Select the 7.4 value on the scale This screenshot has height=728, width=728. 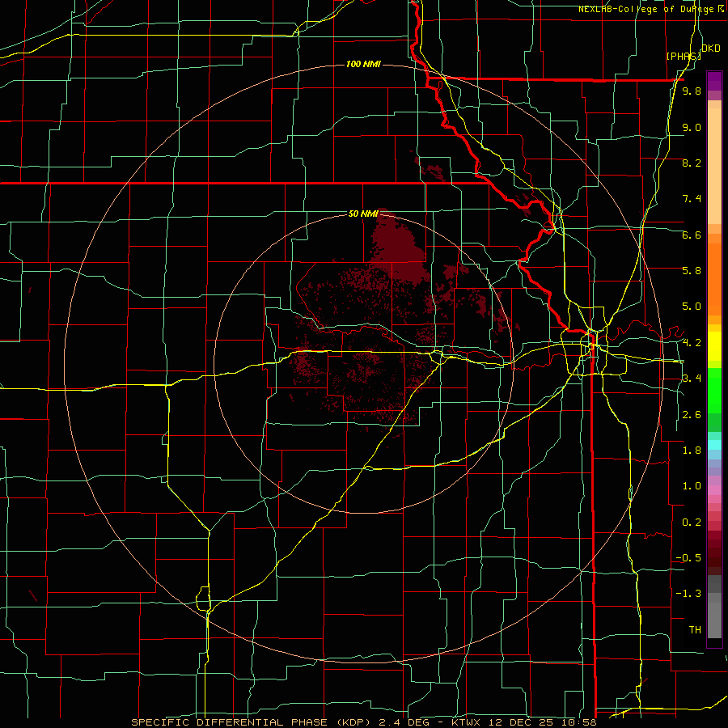tap(692, 199)
